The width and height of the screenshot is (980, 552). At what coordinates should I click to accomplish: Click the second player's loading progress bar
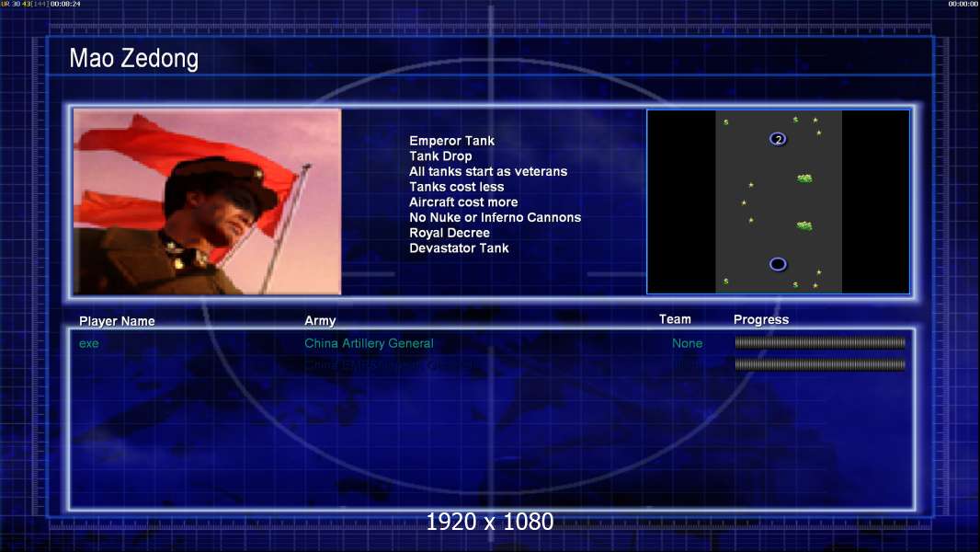pyautogui.click(x=820, y=364)
